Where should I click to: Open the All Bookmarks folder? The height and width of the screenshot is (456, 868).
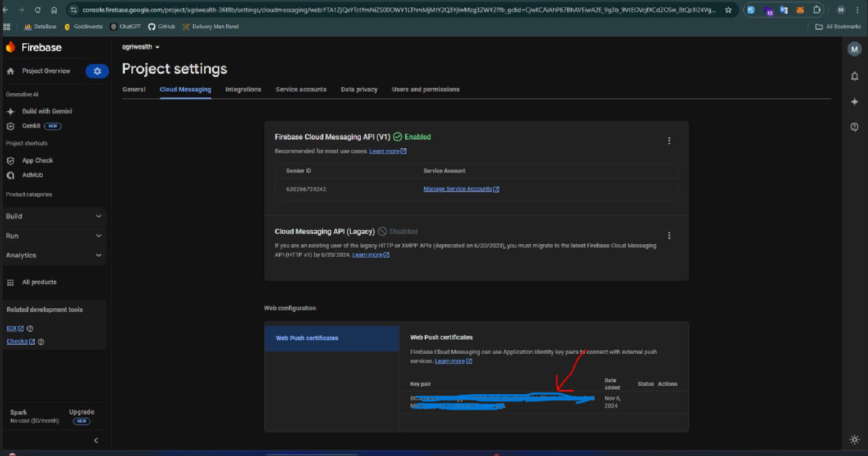pos(838,26)
